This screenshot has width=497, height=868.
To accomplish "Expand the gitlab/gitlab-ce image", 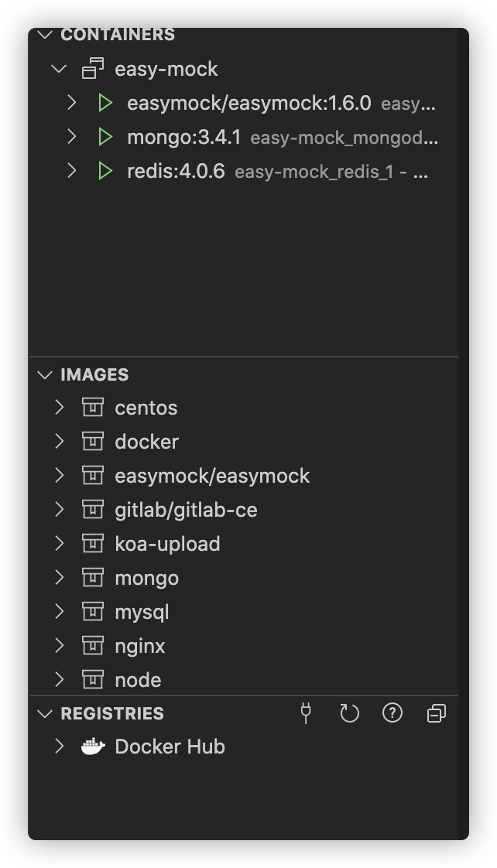I will click(60, 510).
